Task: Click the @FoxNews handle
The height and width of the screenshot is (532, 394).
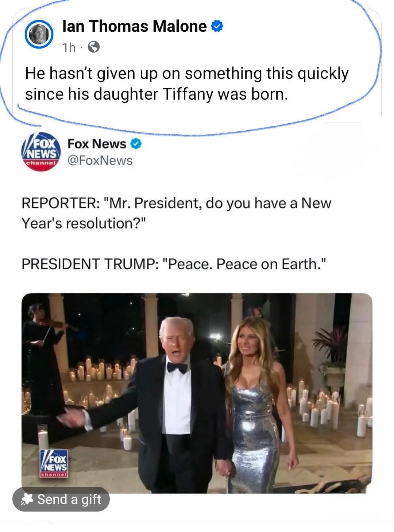Action: (x=100, y=160)
